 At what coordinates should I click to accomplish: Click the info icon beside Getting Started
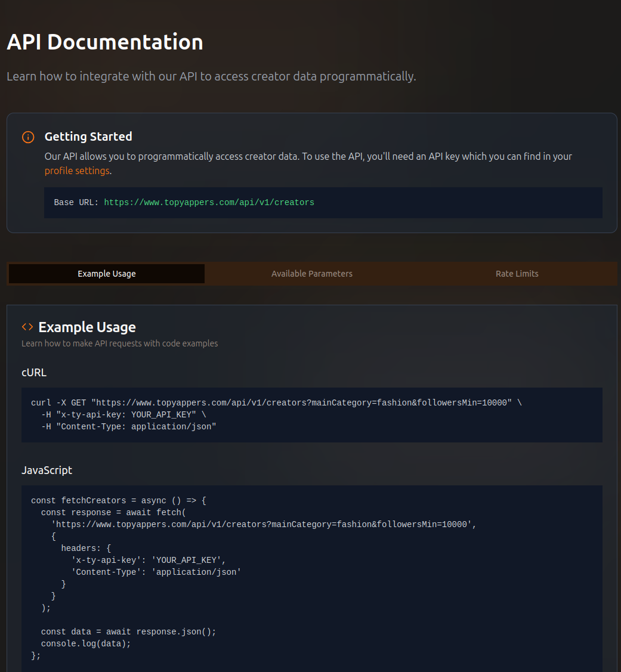(28, 137)
